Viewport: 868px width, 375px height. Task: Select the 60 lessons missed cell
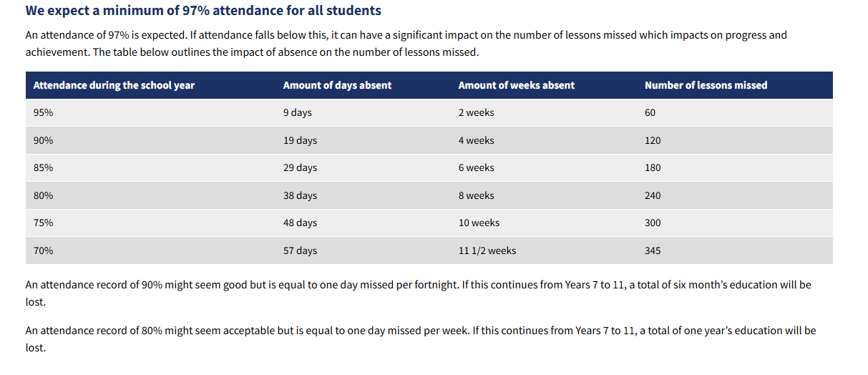650,112
